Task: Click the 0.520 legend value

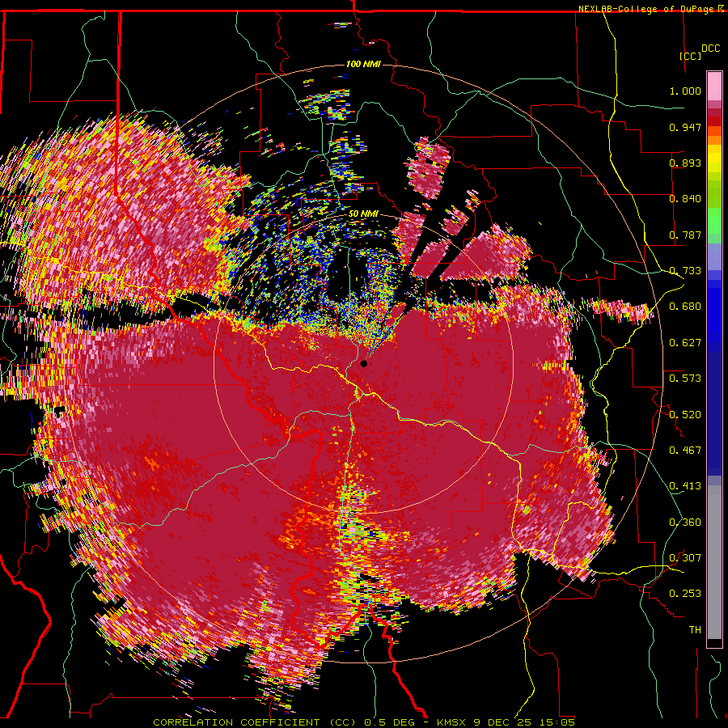Action: (685, 415)
